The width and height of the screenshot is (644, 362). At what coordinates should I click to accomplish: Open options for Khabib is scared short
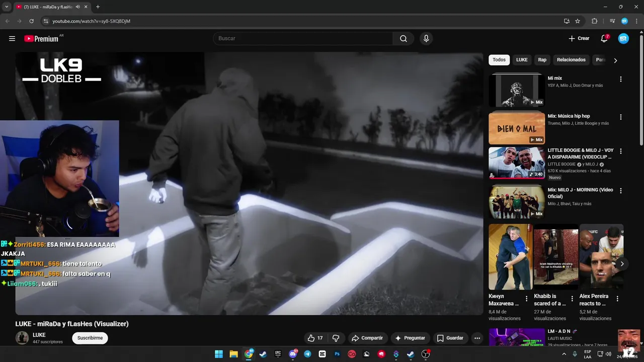tap(572, 299)
